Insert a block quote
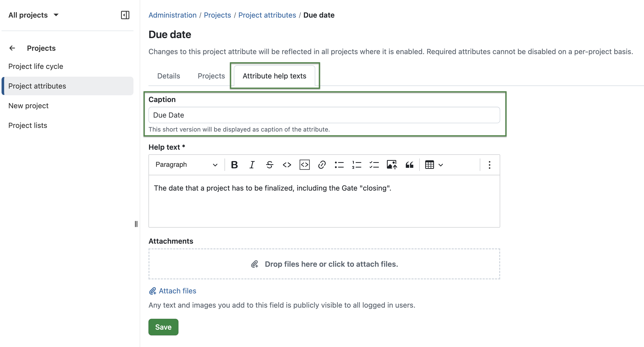This screenshot has height=347, width=644. [x=409, y=165]
